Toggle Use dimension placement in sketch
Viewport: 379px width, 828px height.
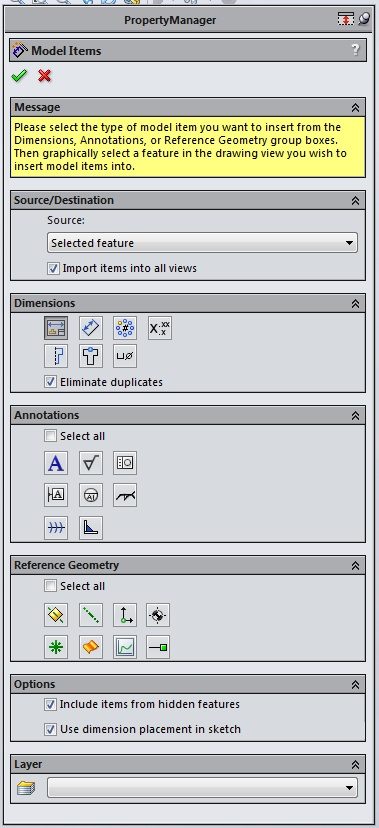51,729
